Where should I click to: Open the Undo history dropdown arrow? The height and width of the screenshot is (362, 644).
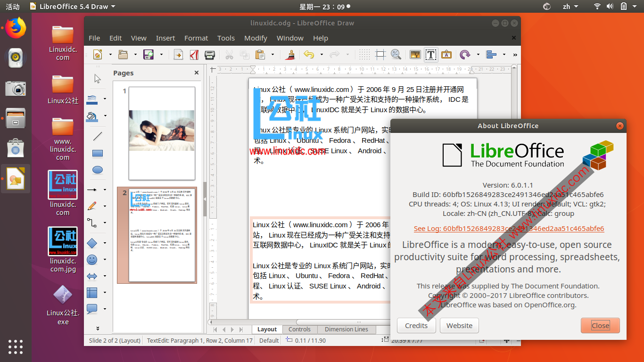click(322, 55)
